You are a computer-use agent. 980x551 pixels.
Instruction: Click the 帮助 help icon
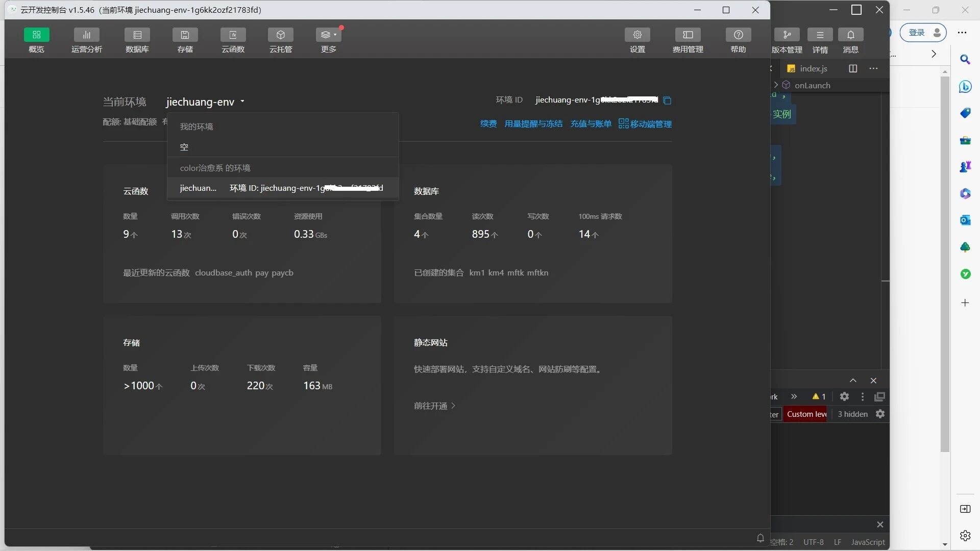coord(738,35)
